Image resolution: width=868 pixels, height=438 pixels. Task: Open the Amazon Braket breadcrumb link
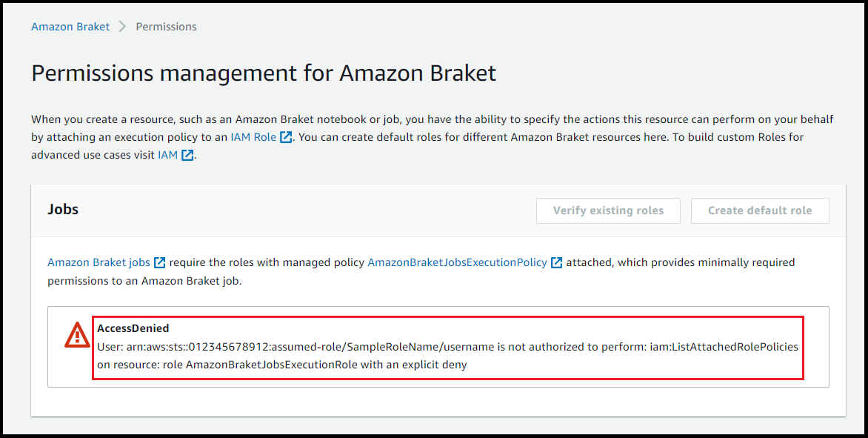pos(70,26)
